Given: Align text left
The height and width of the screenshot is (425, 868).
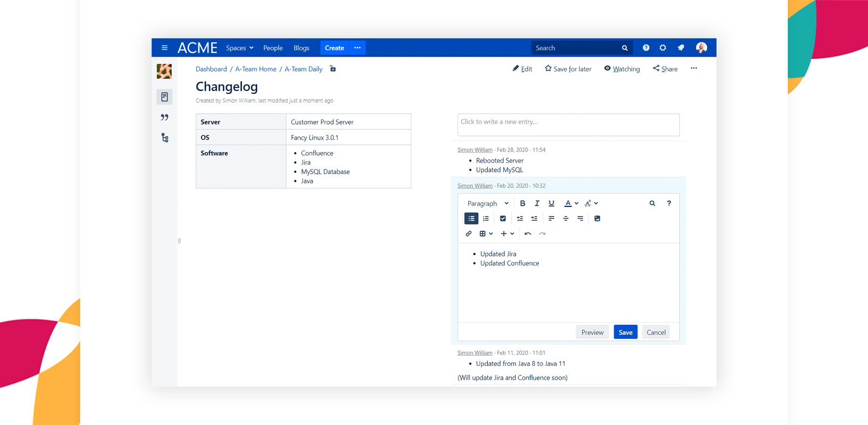Looking at the screenshot, I should 551,219.
